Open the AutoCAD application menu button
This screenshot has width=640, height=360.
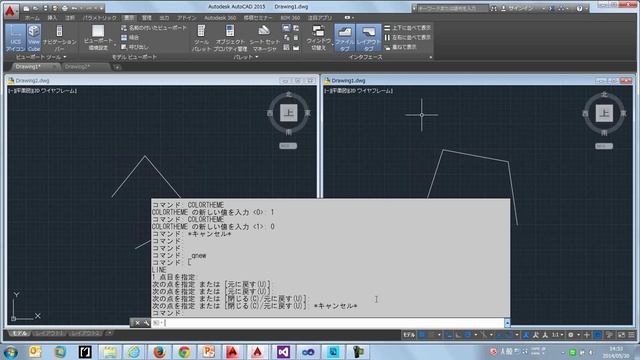10,11
